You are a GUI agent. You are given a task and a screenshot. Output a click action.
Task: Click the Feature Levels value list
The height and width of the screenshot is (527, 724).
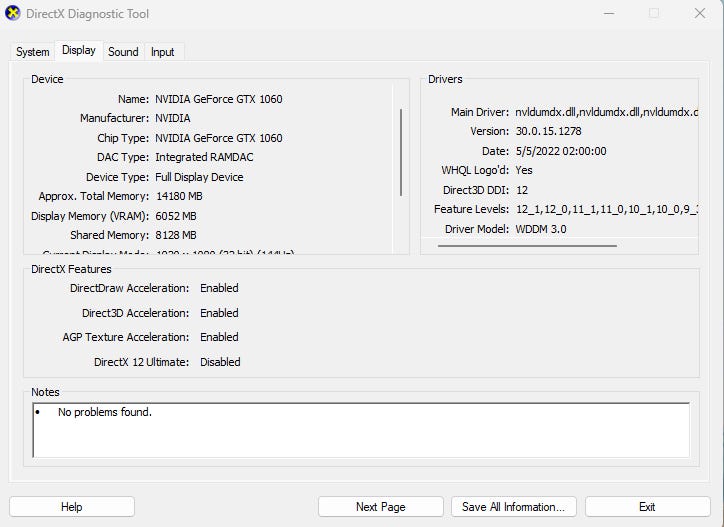pos(607,209)
